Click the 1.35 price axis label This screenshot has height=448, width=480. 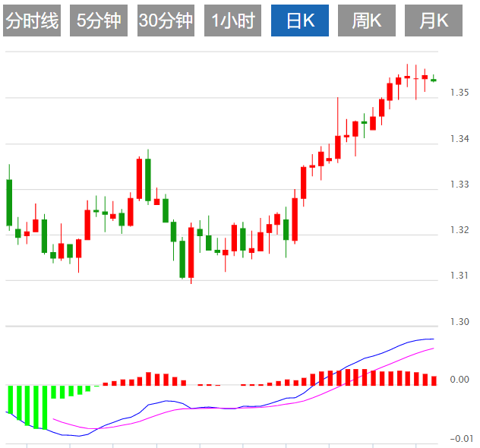pos(459,93)
